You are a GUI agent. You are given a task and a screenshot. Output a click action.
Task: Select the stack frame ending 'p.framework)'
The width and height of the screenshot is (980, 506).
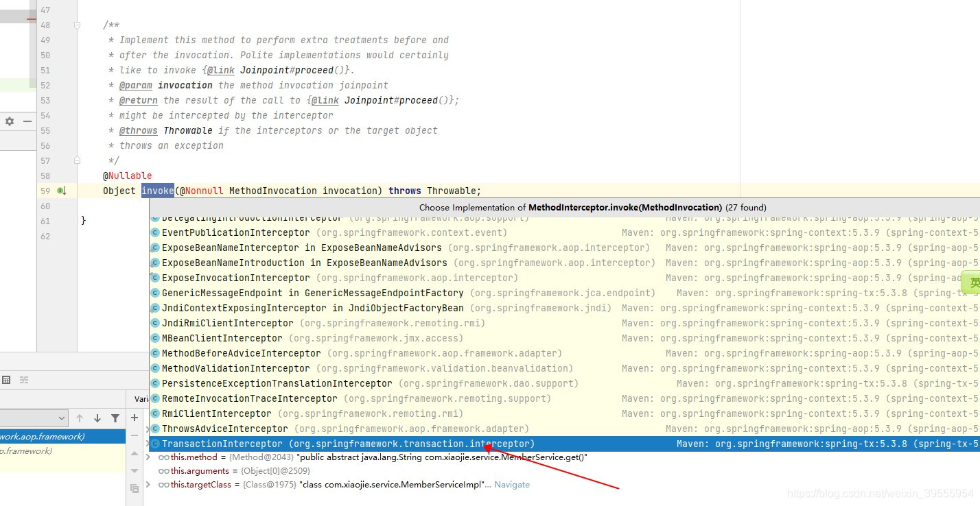pos(62,451)
